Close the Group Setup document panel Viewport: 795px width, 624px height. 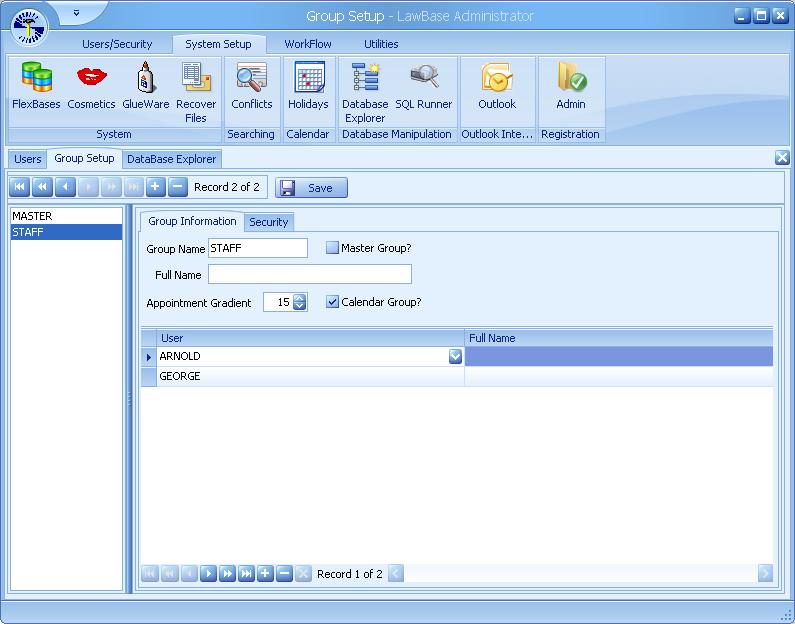[x=782, y=158]
